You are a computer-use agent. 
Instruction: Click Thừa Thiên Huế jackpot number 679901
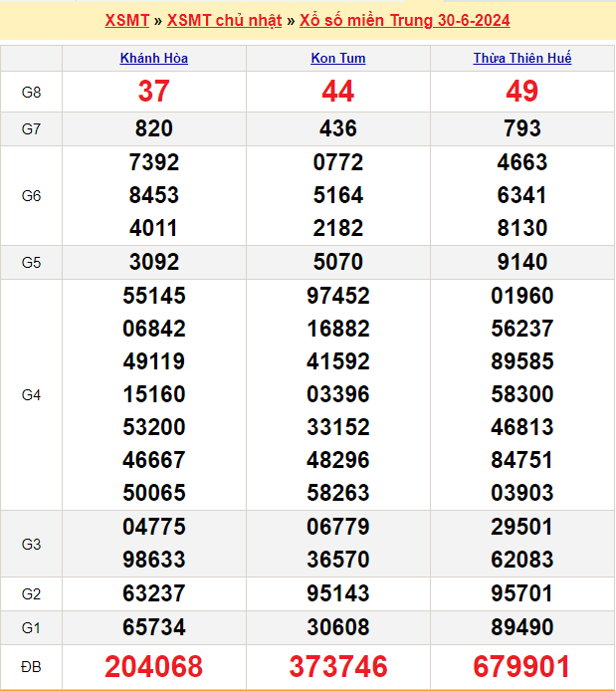coord(522,667)
